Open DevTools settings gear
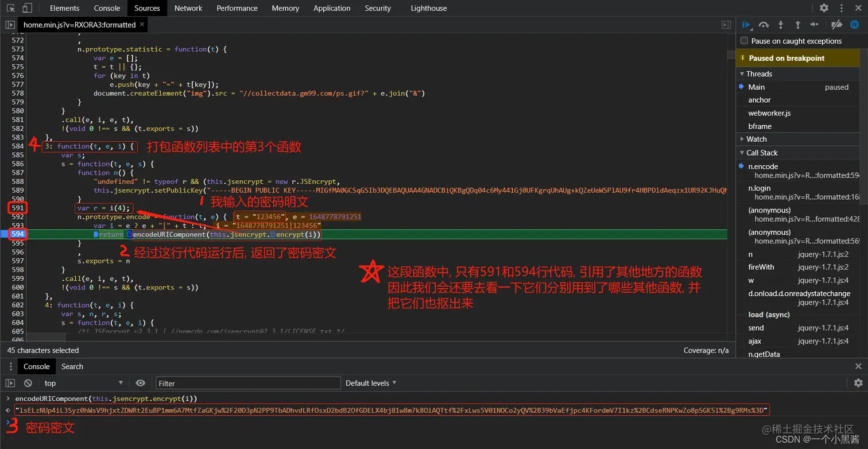 824,8
